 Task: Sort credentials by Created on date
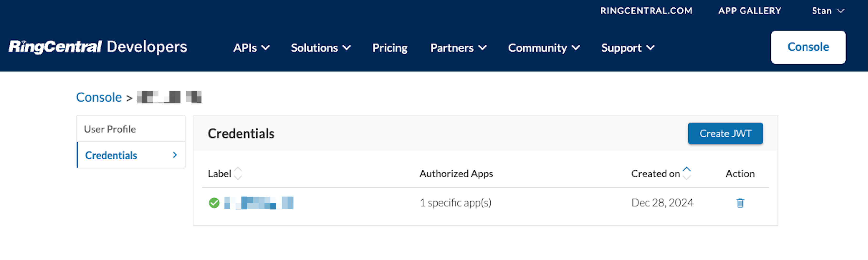[661, 173]
